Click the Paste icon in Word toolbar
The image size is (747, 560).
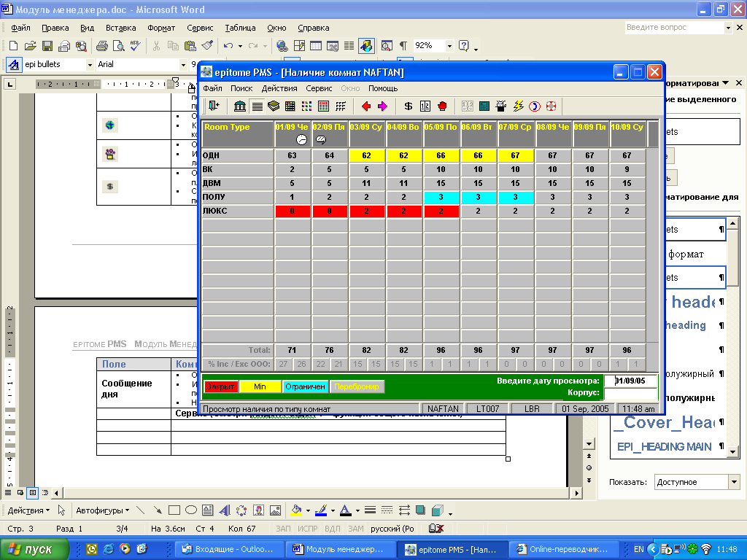point(190,46)
